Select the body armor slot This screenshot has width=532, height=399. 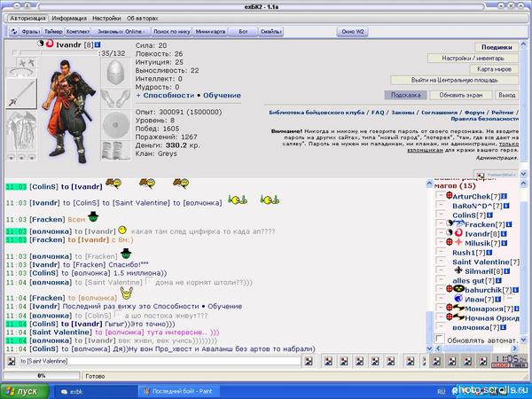click(21, 131)
